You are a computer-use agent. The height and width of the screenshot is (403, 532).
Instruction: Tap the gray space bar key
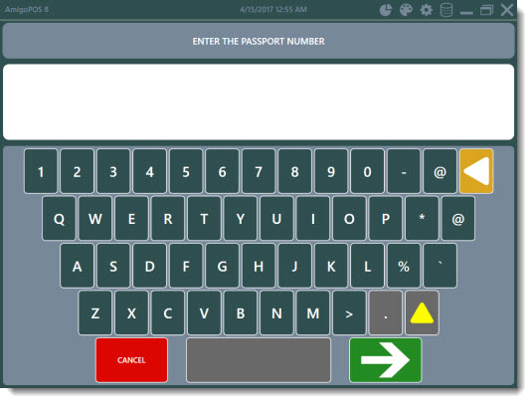pos(259,360)
